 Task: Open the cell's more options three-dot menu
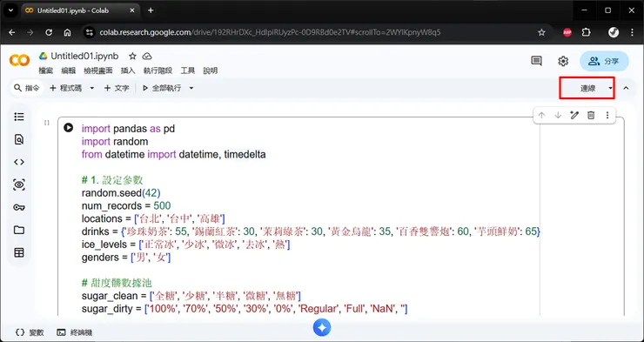pyautogui.click(x=607, y=116)
